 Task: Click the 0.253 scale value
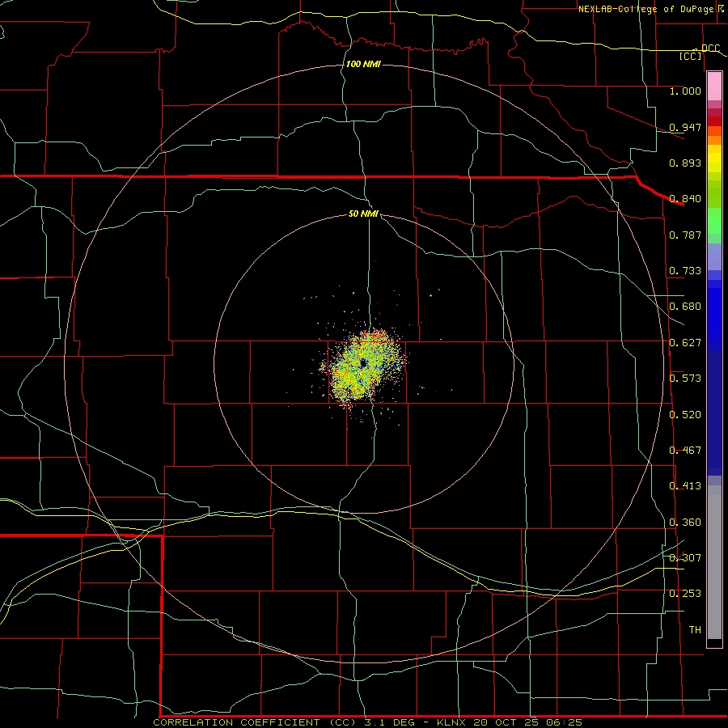point(685,594)
